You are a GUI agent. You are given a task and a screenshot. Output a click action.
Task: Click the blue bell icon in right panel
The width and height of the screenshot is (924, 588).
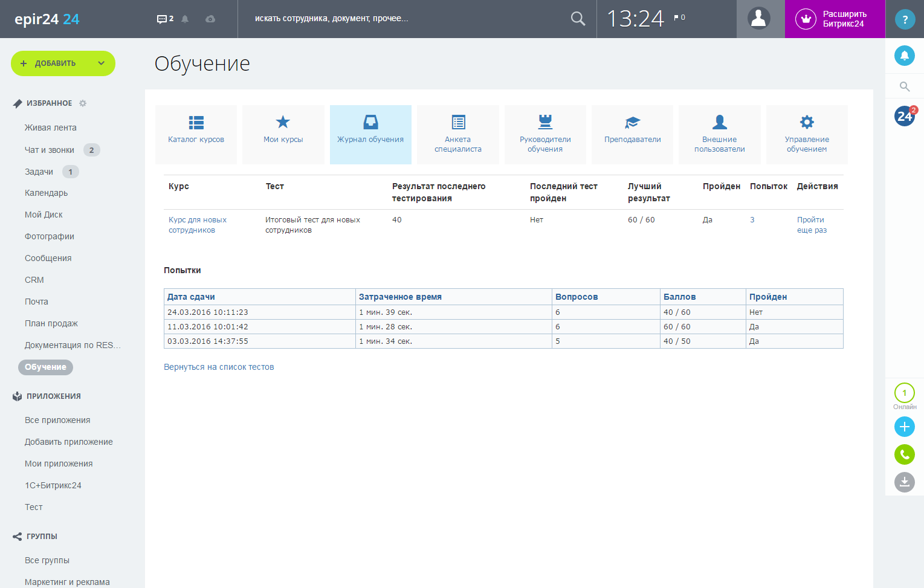pos(905,56)
